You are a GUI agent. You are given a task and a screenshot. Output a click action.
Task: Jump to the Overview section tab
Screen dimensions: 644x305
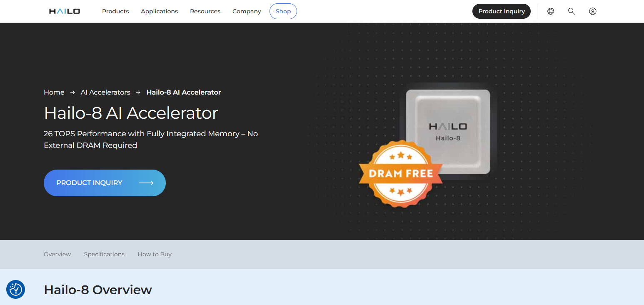coord(57,254)
